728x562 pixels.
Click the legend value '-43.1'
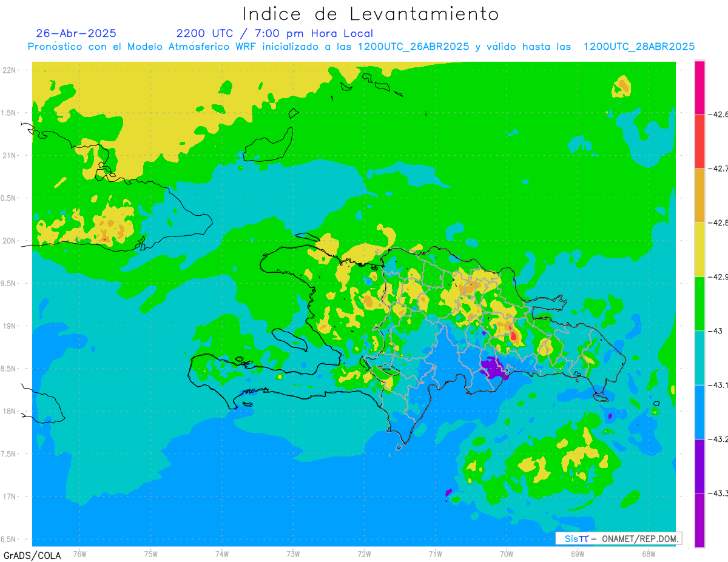[x=718, y=385]
